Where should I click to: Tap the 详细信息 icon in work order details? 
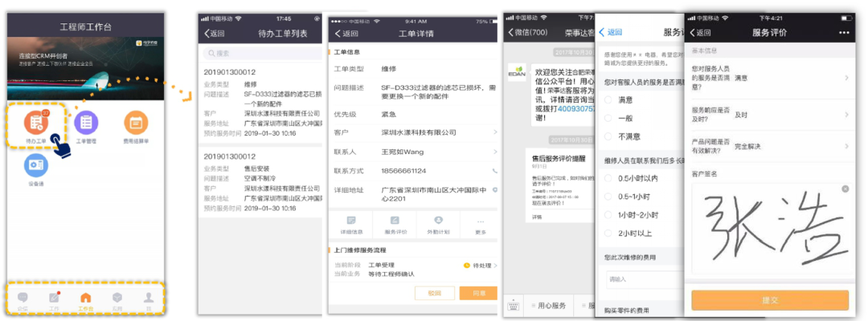[350, 220]
